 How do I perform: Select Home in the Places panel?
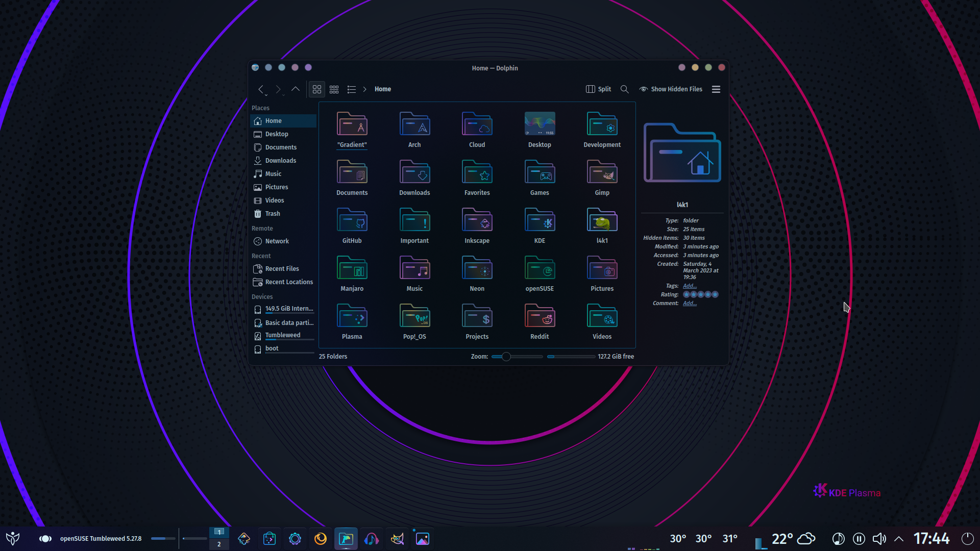click(283, 121)
